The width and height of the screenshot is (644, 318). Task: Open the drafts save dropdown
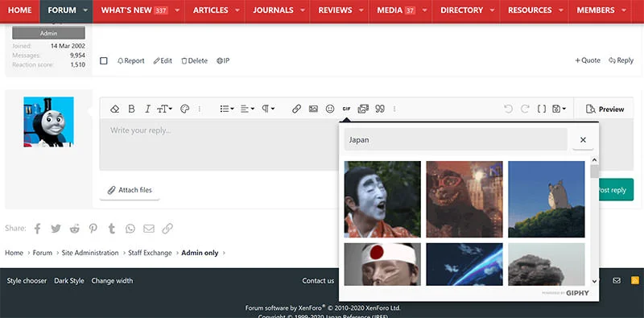(559, 109)
